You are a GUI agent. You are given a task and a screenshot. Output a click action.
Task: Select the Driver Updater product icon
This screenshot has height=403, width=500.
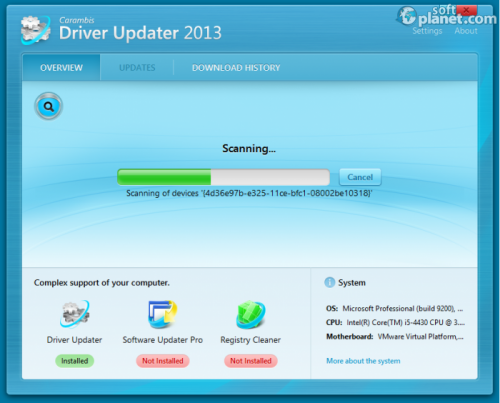pos(75,314)
